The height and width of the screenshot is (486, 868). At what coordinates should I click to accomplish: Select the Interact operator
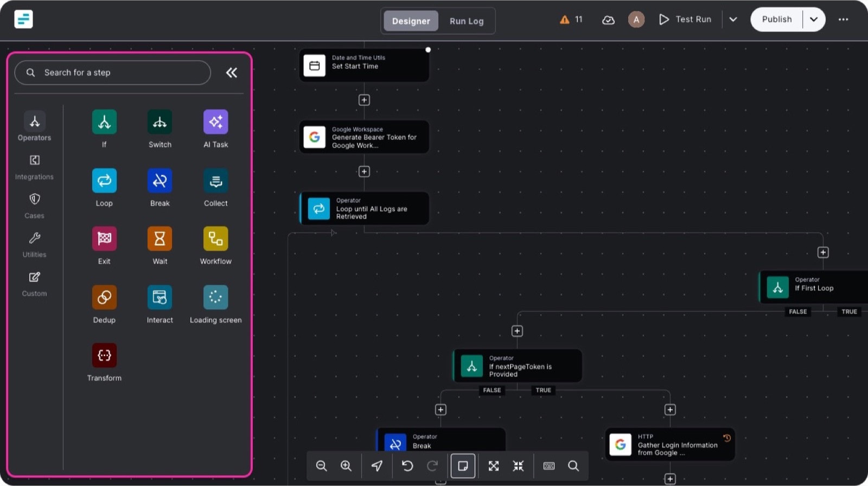pyautogui.click(x=159, y=297)
